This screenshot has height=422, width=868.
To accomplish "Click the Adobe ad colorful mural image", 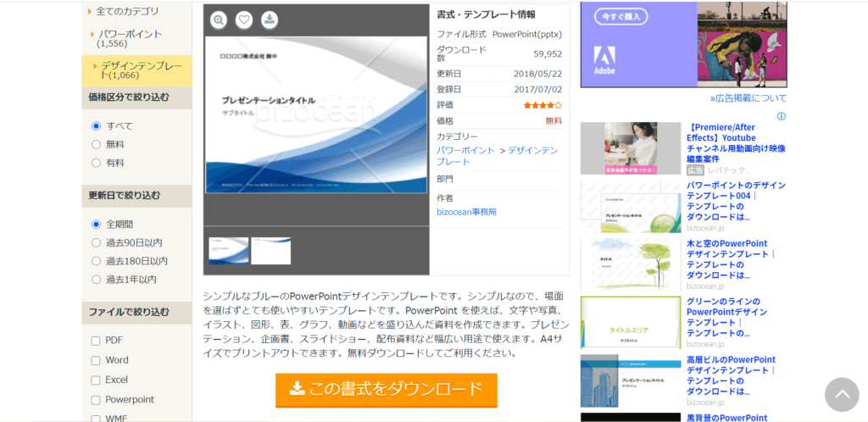I will pyautogui.click(x=742, y=44).
